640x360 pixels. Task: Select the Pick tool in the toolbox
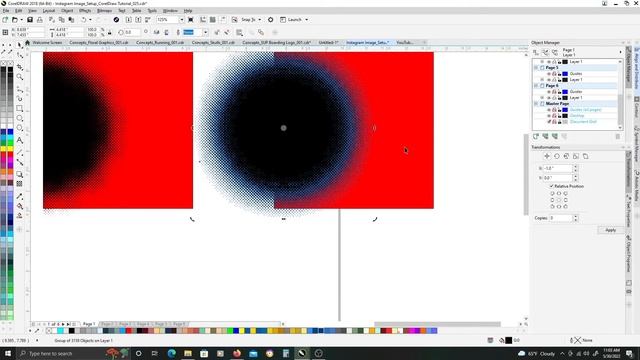click(x=20, y=45)
